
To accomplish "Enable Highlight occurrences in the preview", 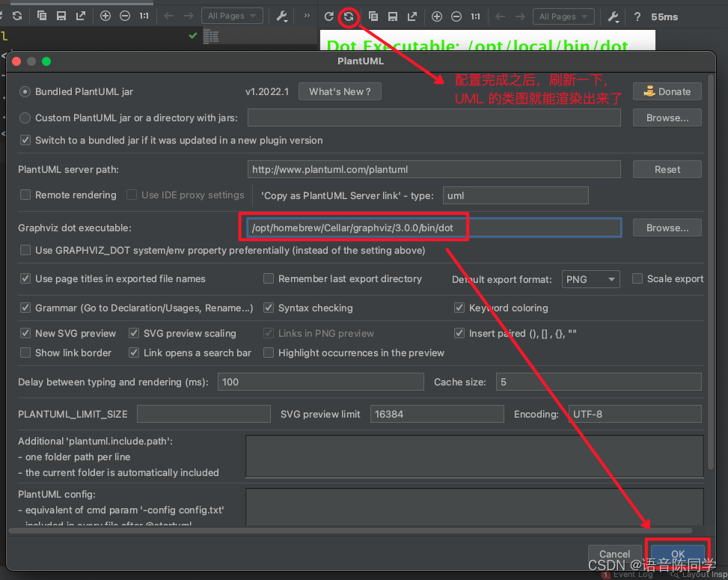I will [269, 353].
